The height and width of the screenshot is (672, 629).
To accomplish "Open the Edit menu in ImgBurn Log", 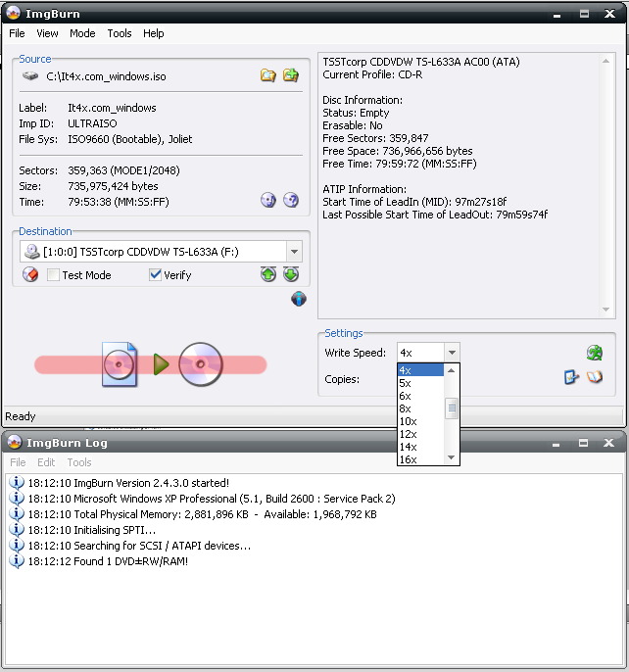I will coord(46,462).
